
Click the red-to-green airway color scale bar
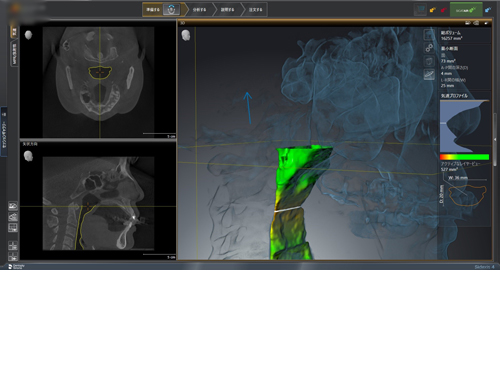[464, 157]
